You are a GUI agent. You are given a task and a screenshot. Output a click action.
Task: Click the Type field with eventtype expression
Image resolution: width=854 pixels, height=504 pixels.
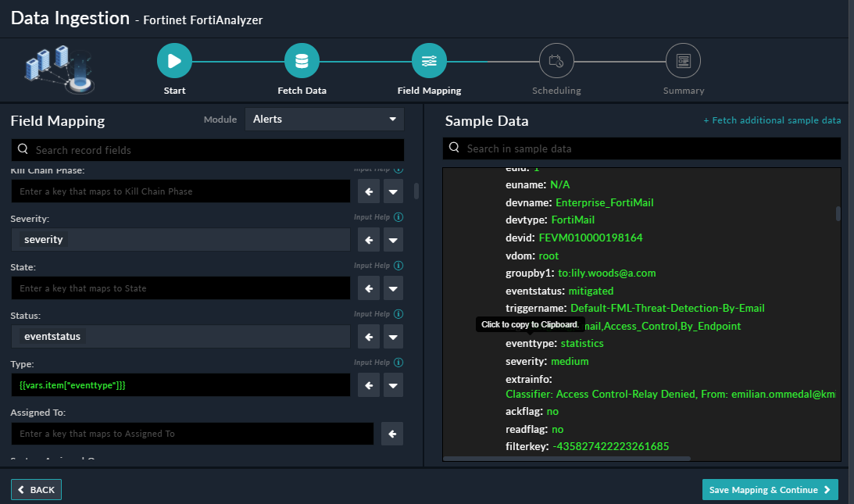[x=180, y=385]
